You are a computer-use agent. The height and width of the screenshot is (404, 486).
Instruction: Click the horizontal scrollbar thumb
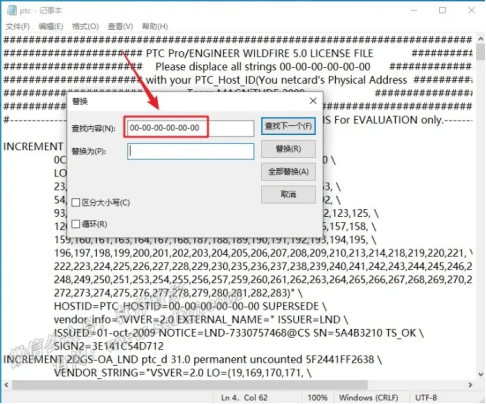click(x=190, y=385)
